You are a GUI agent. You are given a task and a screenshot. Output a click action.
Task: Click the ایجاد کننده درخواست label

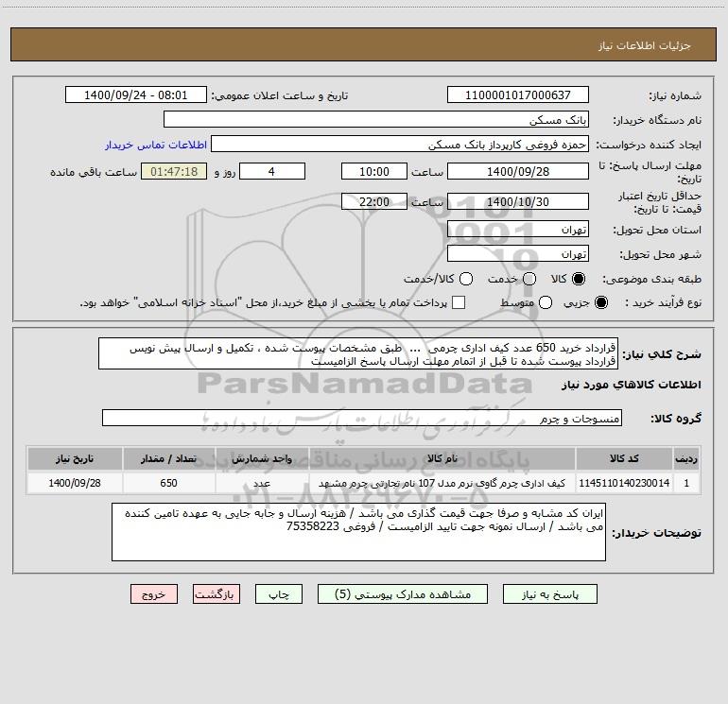coord(649,146)
